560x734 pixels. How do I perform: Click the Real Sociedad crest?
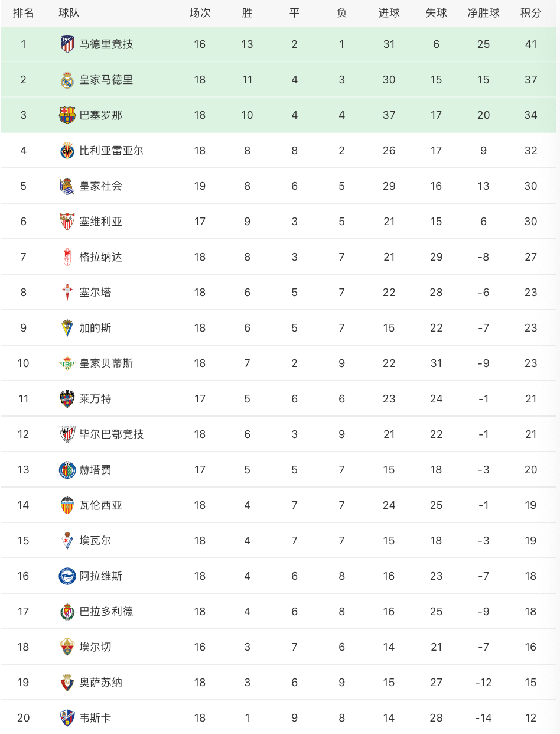click(x=67, y=186)
